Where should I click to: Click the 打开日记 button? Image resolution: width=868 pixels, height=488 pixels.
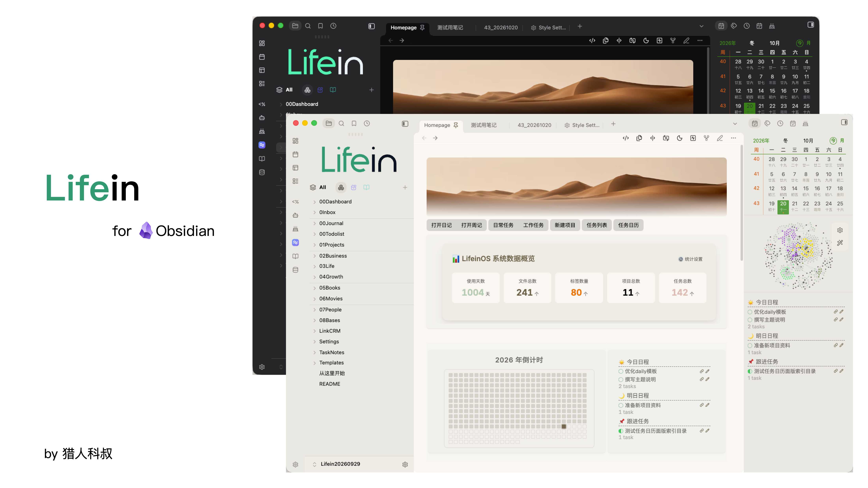point(441,225)
